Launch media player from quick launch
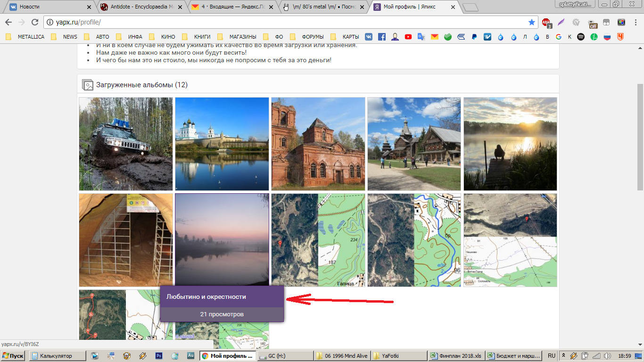Image resolution: width=644 pixels, height=362 pixels. (95, 356)
